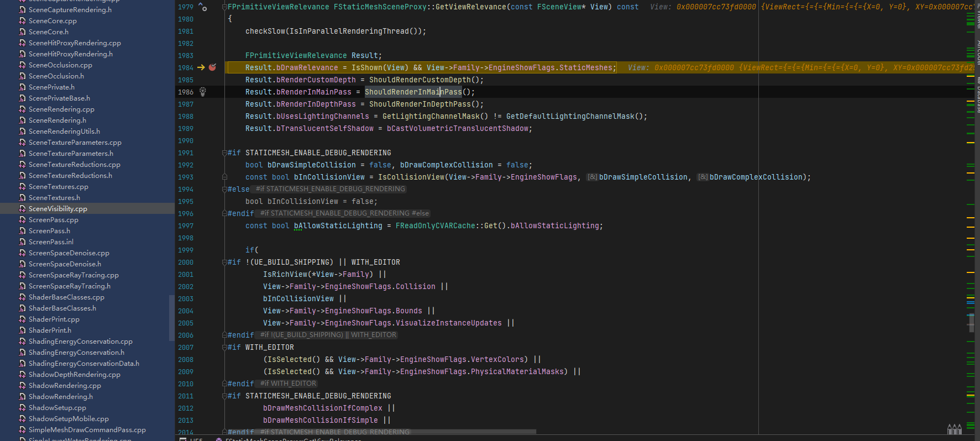Click the [&] hint before bDrawSimpleCollision
The height and width of the screenshot is (441, 980).
click(x=592, y=177)
